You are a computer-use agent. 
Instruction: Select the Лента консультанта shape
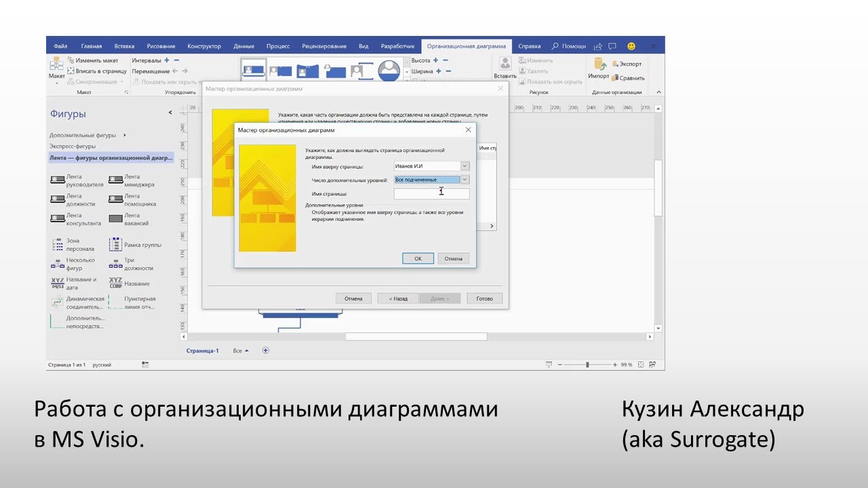(x=76, y=219)
